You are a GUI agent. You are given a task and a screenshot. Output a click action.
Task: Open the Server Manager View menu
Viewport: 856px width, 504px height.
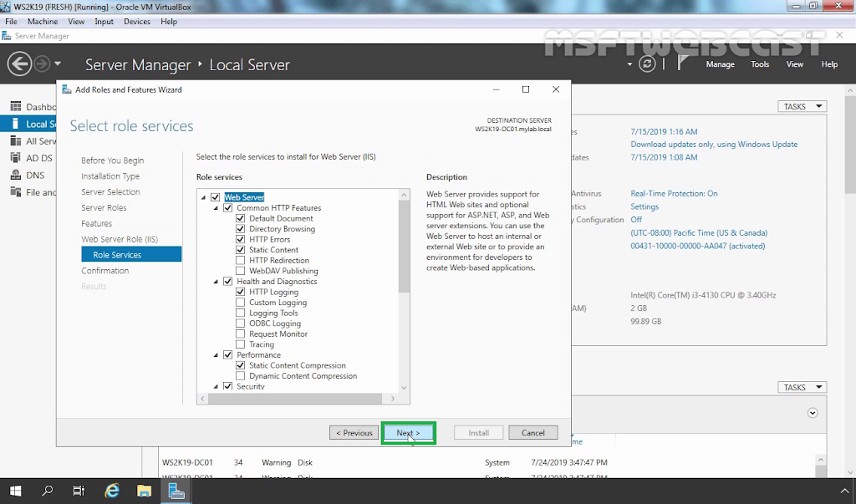pyautogui.click(x=794, y=64)
